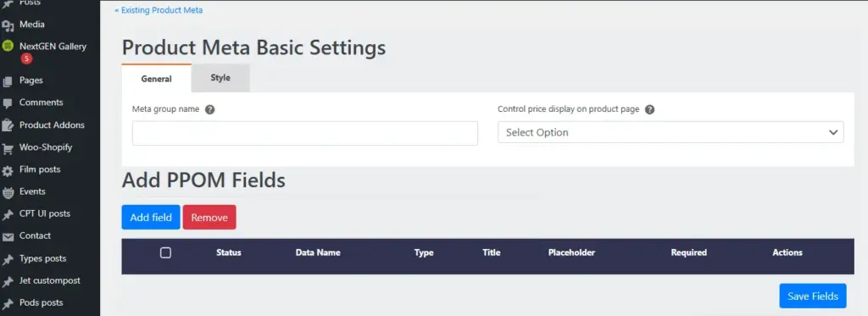Click the Pods posts pin icon
The height and width of the screenshot is (316, 868).
[x=7, y=303]
